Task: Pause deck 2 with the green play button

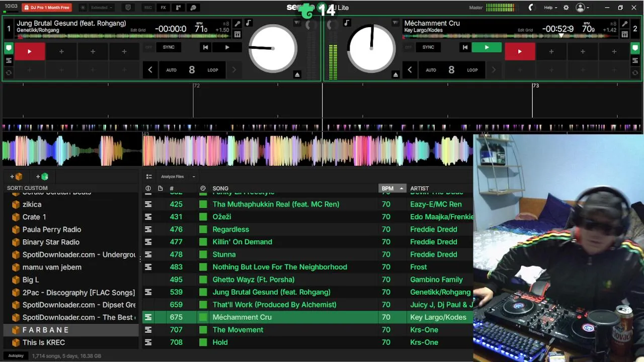Action: point(487,47)
